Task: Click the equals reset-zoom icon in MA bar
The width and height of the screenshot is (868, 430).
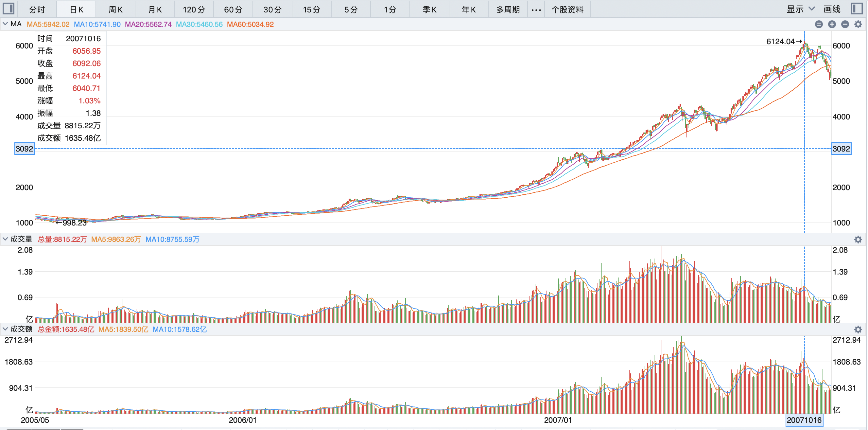Action: click(819, 24)
